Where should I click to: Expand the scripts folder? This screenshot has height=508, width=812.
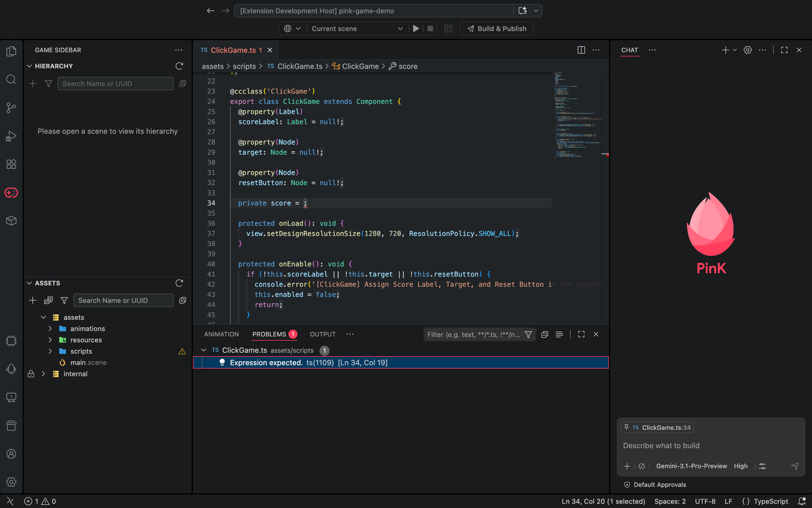click(x=50, y=351)
